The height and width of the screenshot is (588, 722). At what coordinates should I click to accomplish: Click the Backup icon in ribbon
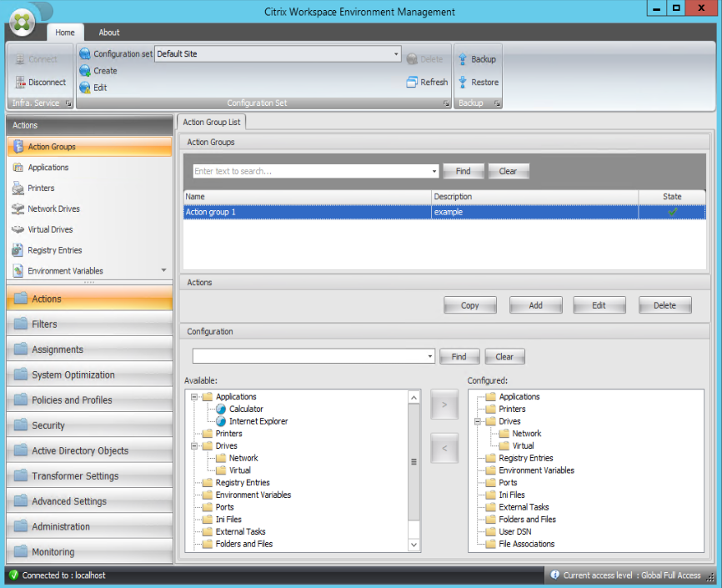[463, 59]
